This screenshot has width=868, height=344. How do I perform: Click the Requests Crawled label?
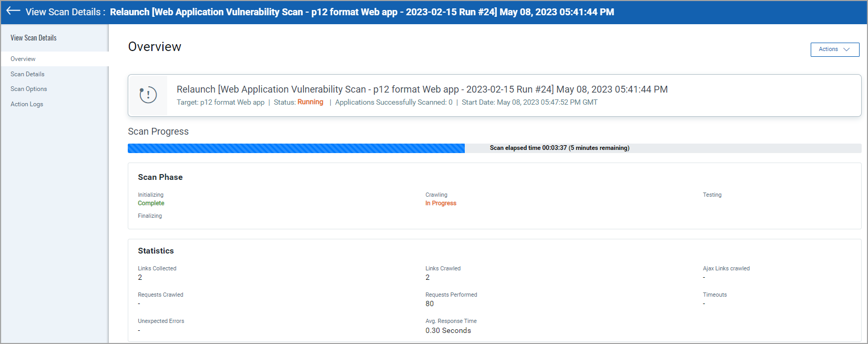160,295
